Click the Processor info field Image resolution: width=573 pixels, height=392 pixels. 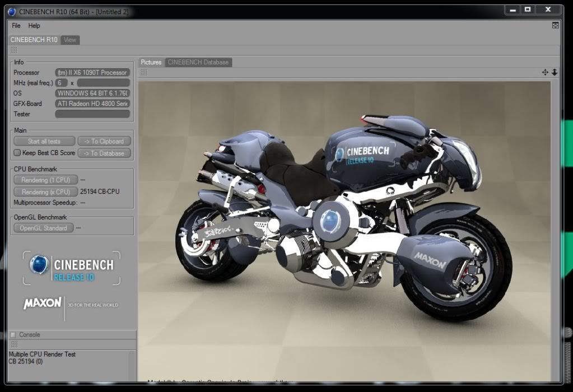[92, 73]
